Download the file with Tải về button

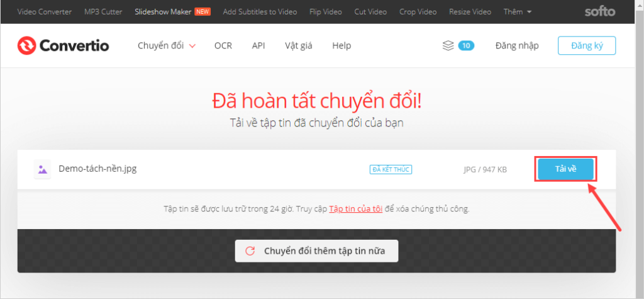(565, 169)
